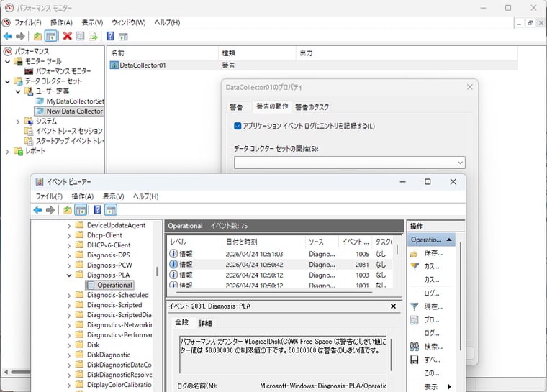Select MyDataCollectorSet in the tree

[x=69, y=101]
